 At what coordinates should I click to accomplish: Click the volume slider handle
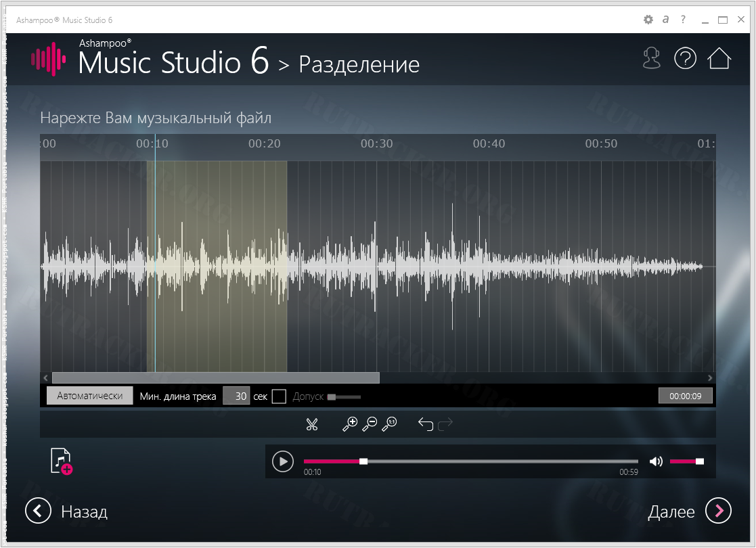click(x=699, y=461)
